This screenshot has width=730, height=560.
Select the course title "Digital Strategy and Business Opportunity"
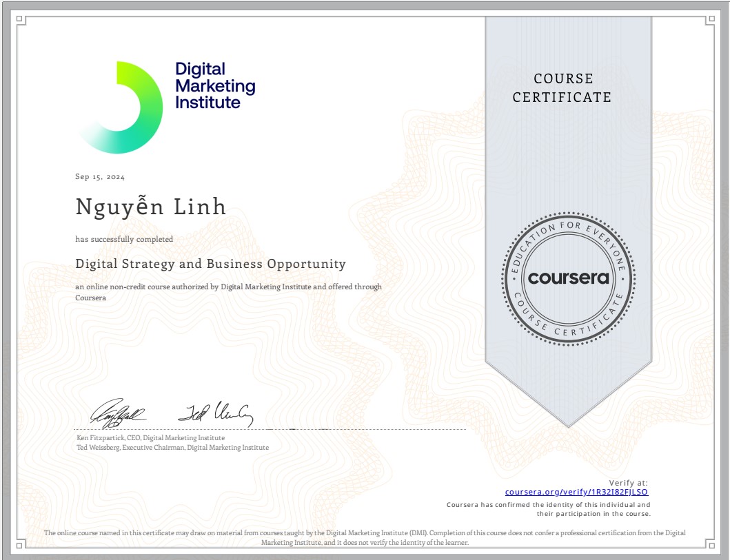(210, 264)
